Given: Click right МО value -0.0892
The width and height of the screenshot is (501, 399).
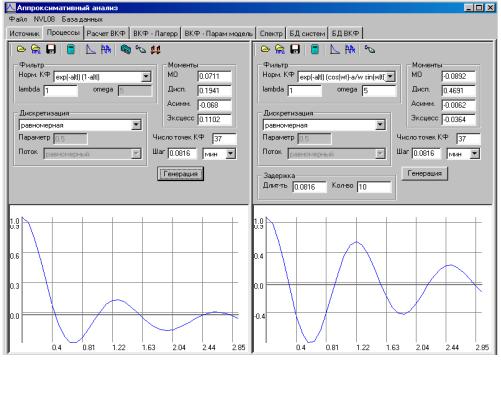Looking at the screenshot, I should (458, 76).
